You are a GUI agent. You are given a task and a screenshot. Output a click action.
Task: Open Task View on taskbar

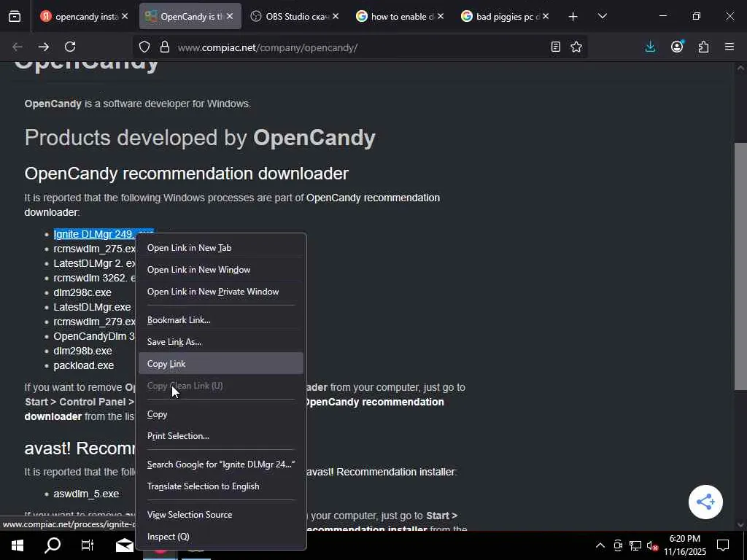(88, 545)
